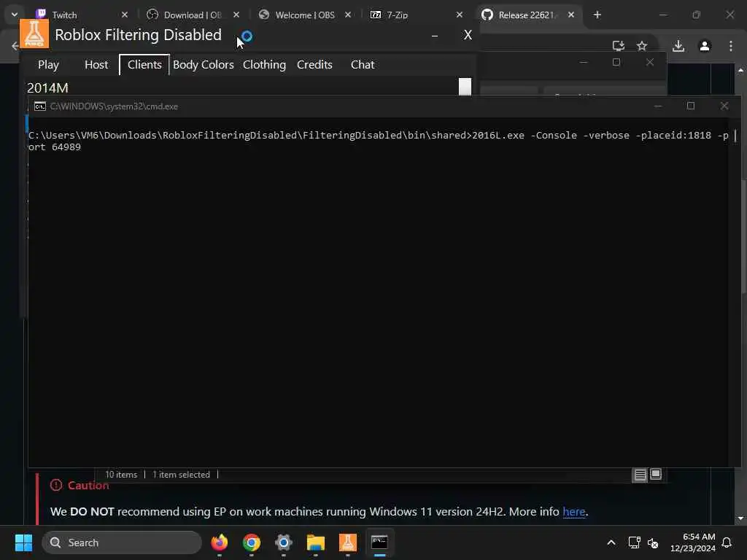This screenshot has height=560, width=747.
Task: Close the background File Explorer window
Action: coord(650,63)
